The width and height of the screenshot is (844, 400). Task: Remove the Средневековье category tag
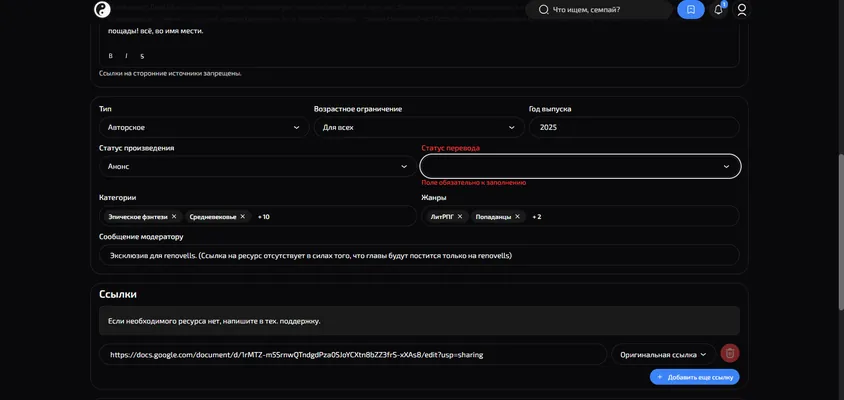[243, 216]
